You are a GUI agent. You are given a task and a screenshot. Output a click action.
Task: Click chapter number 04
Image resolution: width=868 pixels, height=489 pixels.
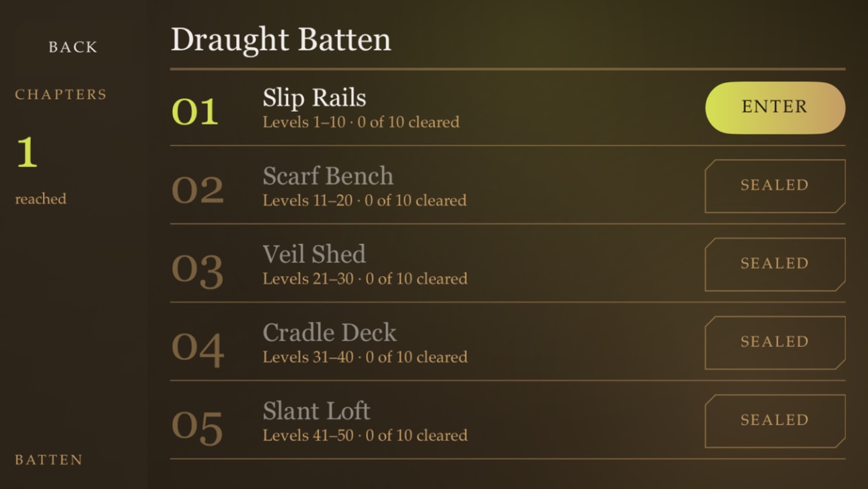click(198, 348)
